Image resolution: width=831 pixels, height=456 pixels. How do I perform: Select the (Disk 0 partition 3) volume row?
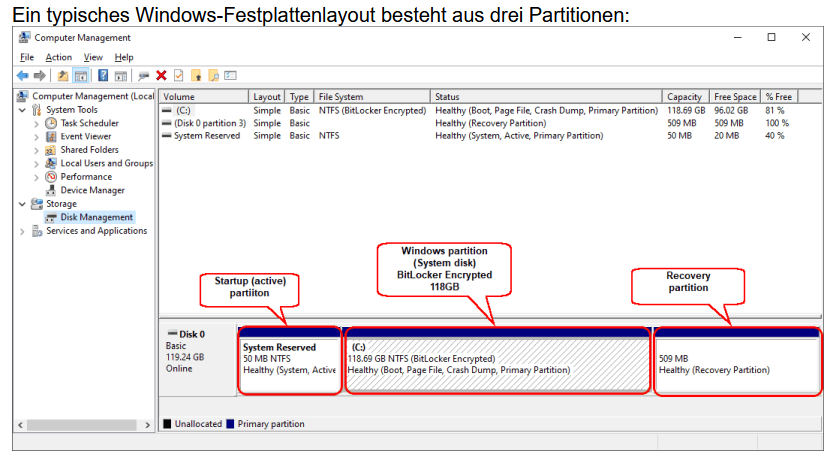click(x=210, y=123)
